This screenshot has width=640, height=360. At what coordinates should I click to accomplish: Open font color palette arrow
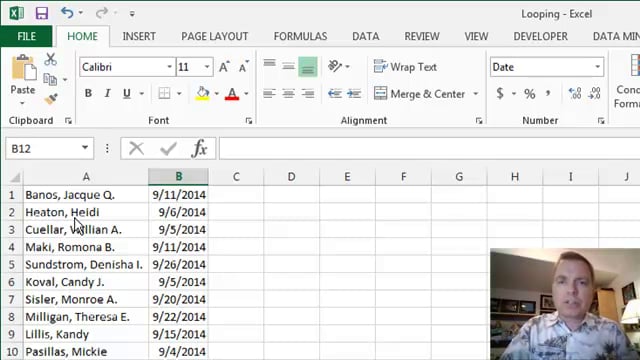[x=246, y=94]
